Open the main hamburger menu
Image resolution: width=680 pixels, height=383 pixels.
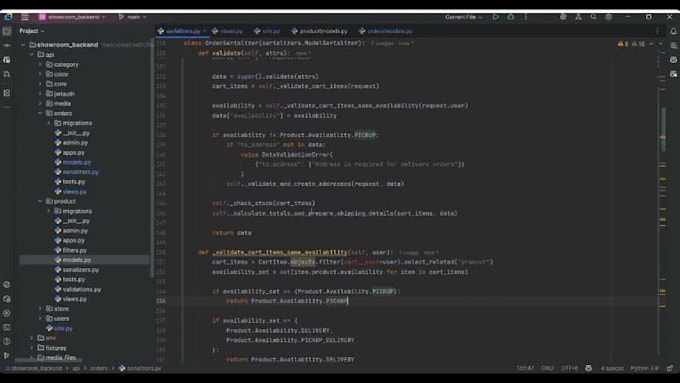tap(25, 17)
